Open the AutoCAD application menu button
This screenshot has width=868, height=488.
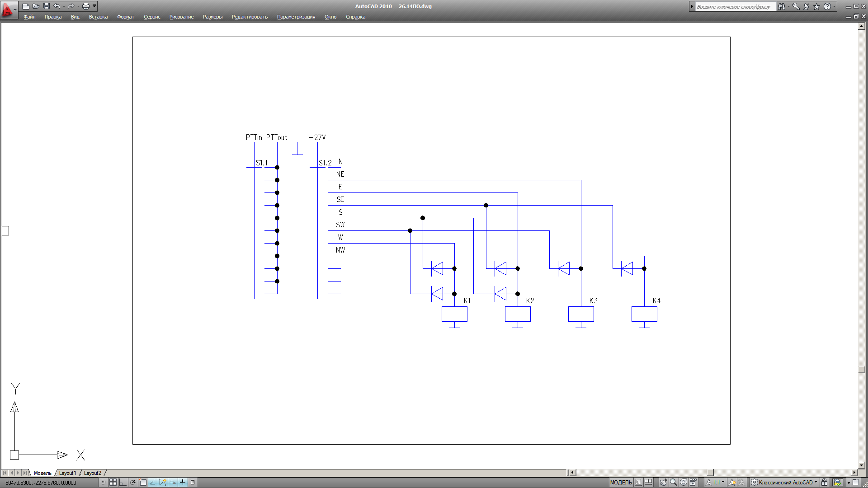(x=8, y=9)
